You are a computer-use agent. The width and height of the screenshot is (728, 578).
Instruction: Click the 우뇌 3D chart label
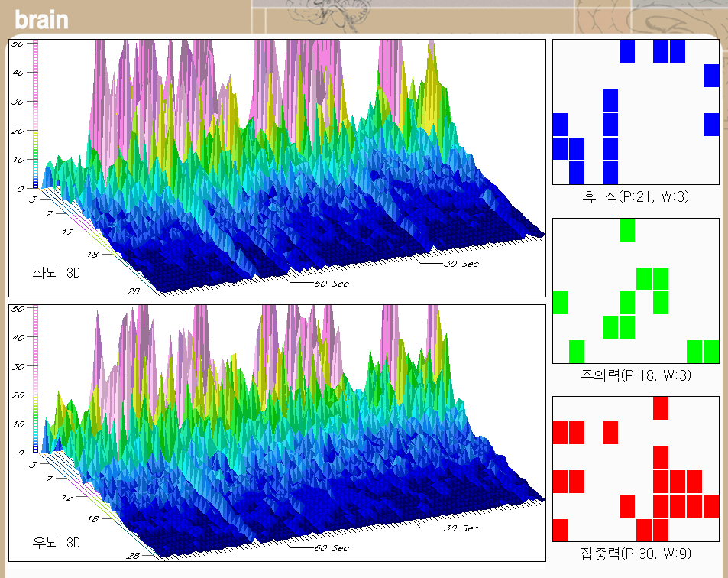pyautogui.click(x=56, y=542)
